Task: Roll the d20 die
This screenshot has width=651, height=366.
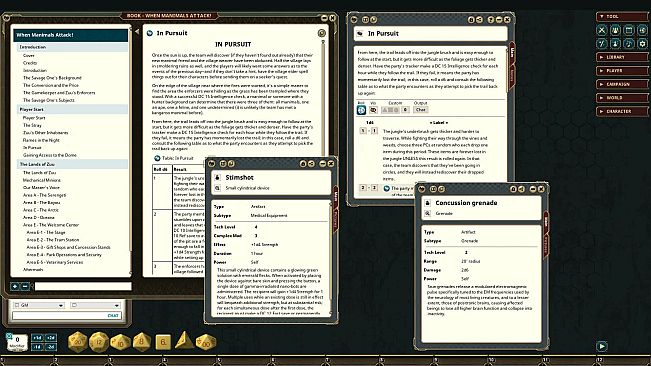Action: 78,342
